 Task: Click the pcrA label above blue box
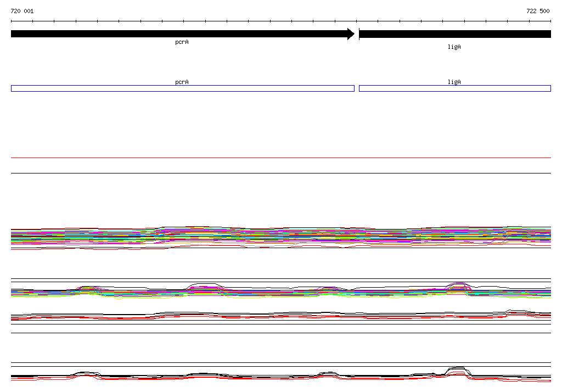[182, 82]
